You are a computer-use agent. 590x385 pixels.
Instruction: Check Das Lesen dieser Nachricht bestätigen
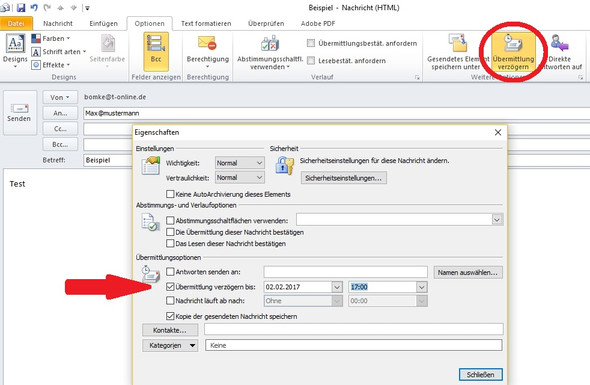(170, 243)
